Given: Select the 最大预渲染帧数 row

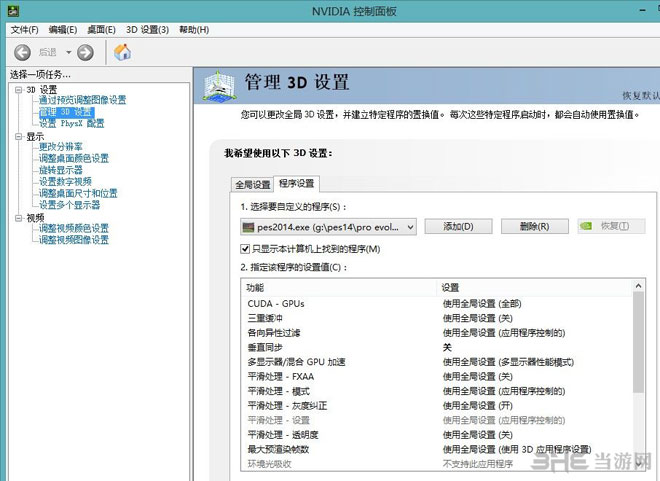Looking at the screenshot, I should pyautogui.click(x=436, y=449).
